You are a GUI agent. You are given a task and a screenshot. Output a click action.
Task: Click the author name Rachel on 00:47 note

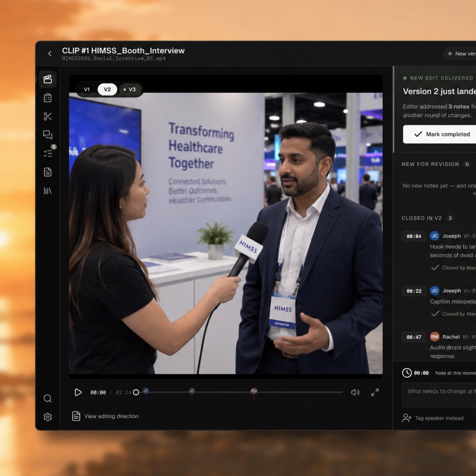coord(451,337)
